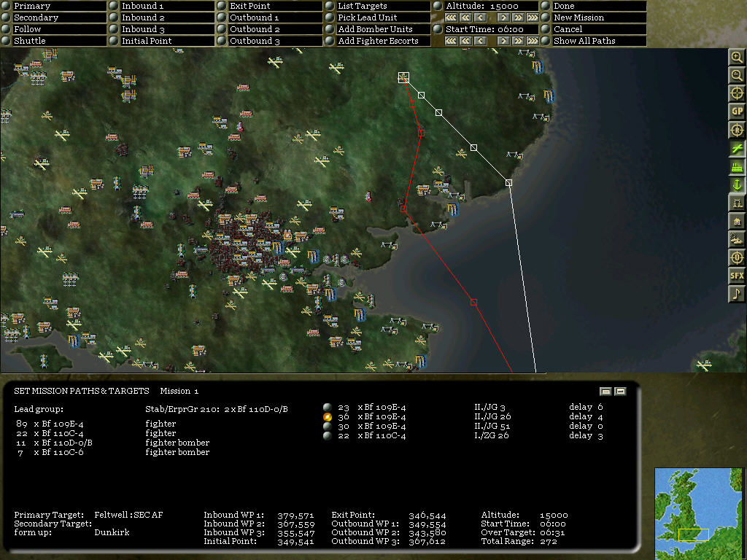The height and width of the screenshot is (560, 747).
Task: Increase altitude by largest step
Action: 532,17
